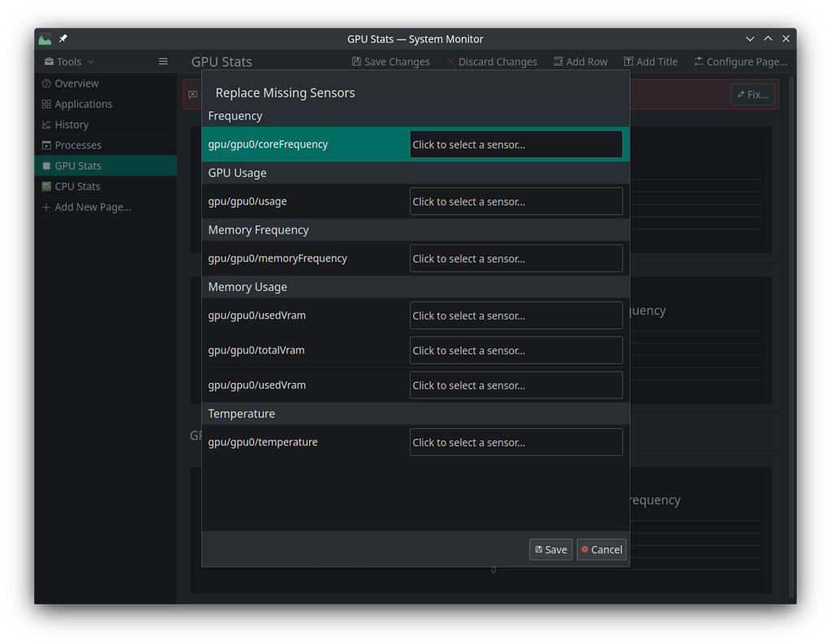This screenshot has height=644, width=831.
Task: Click the Tools toolbox icon
Action: pos(50,61)
